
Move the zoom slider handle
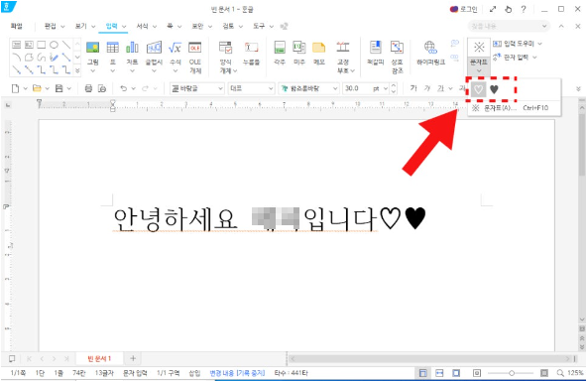point(512,373)
